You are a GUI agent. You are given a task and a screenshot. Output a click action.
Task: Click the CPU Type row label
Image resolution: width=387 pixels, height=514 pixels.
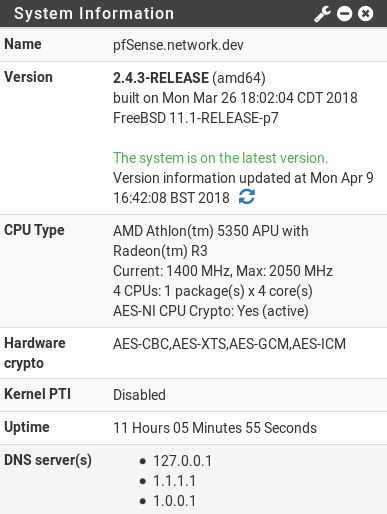[x=34, y=231]
